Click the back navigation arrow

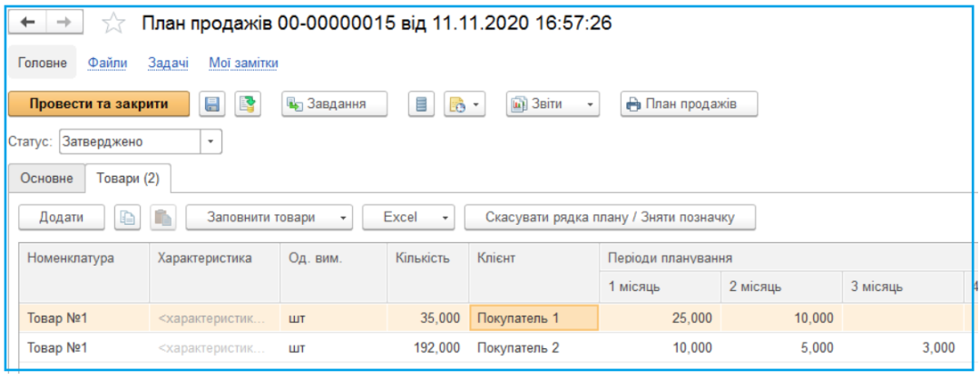click(x=27, y=23)
